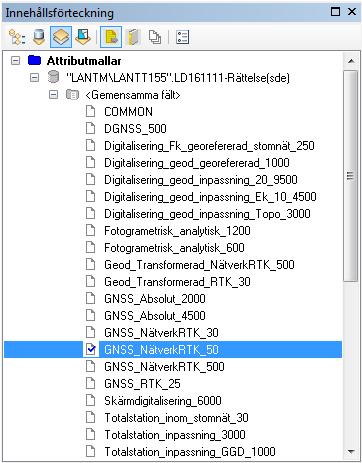
Task: Select the Attributmallar root label
Action: click(84, 61)
